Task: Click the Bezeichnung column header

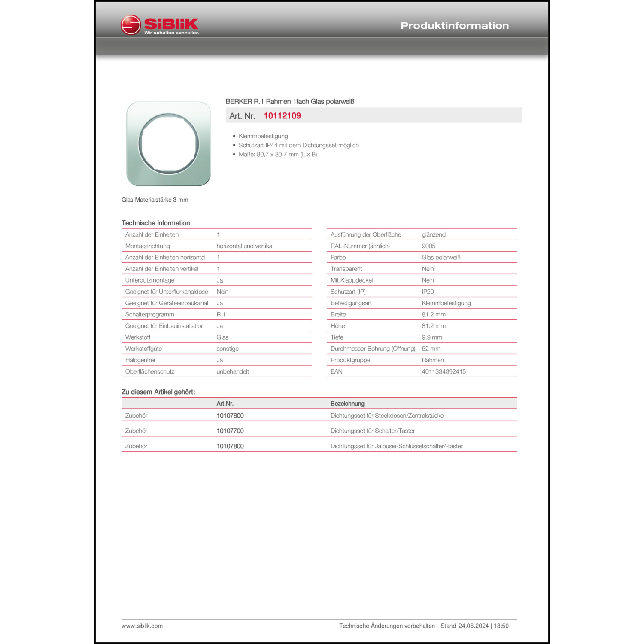Action: click(347, 404)
